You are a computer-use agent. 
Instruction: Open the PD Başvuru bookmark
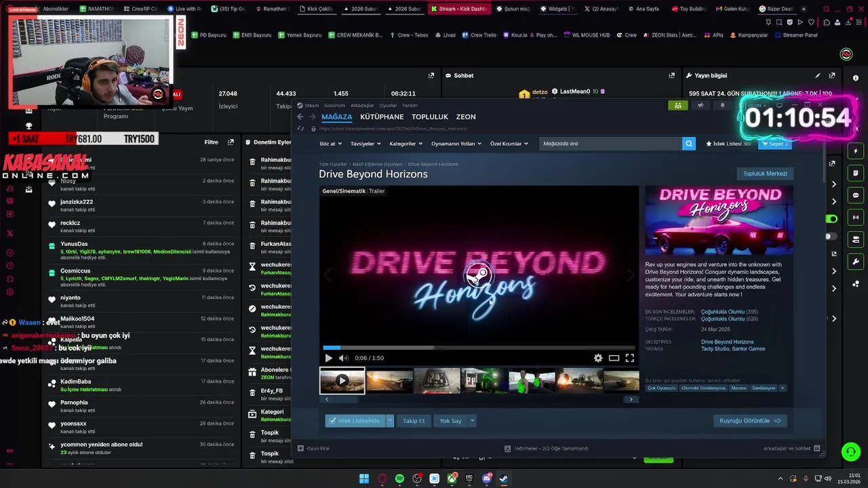209,35
